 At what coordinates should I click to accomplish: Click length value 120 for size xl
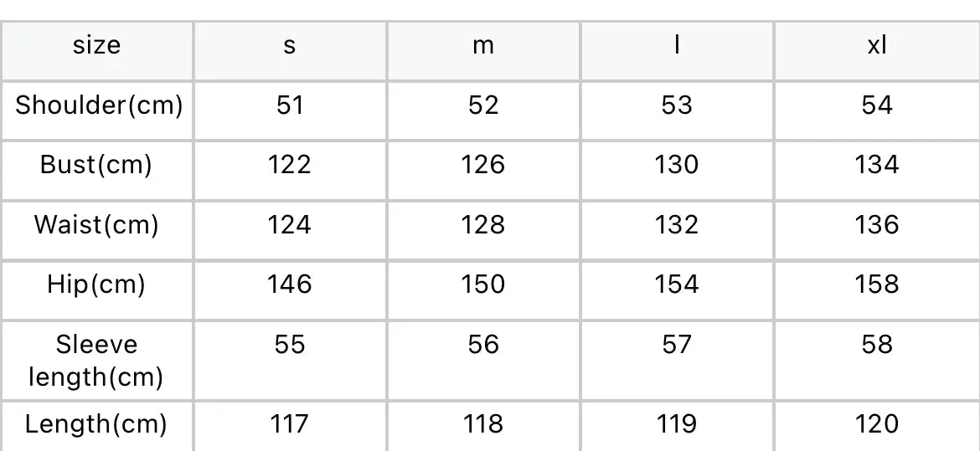[877, 424]
